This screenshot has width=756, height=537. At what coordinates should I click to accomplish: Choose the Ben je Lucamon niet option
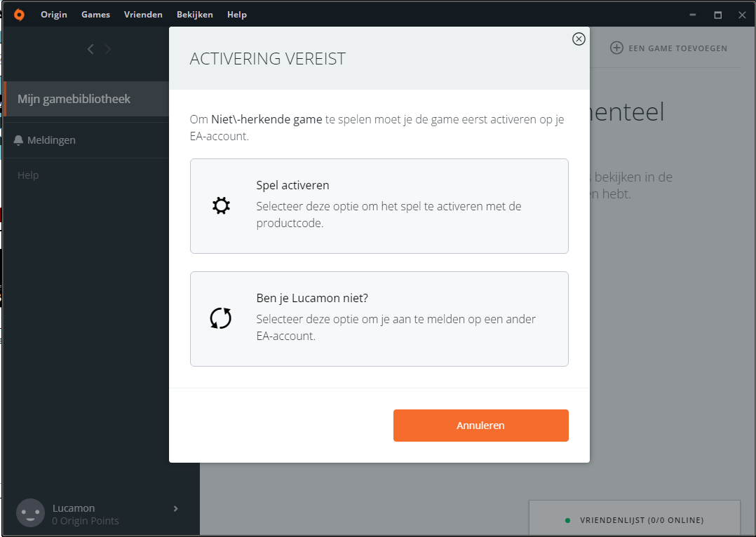(x=379, y=319)
